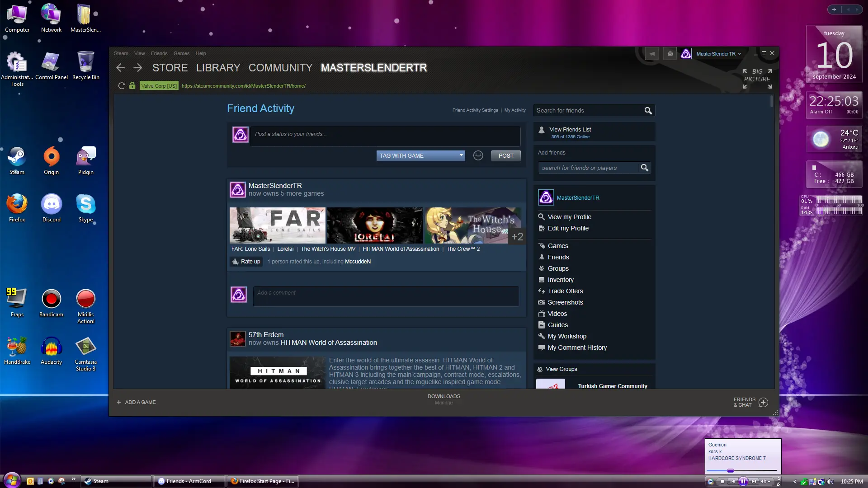Image resolution: width=868 pixels, height=488 pixels.
Task: Open the TAG WITH GAME dropdown
Action: (x=420, y=156)
